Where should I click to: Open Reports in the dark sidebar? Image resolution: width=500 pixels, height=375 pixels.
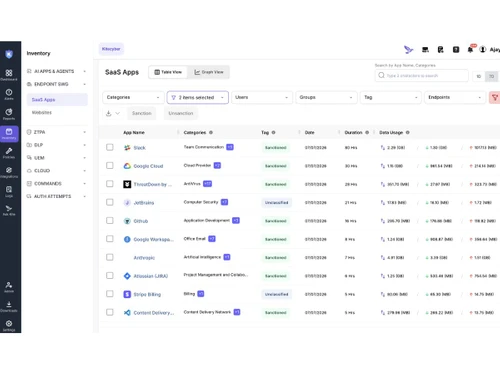click(9, 114)
